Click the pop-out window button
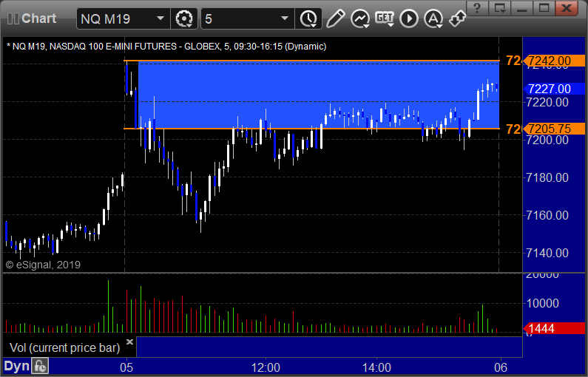 (x=500, y=8)
